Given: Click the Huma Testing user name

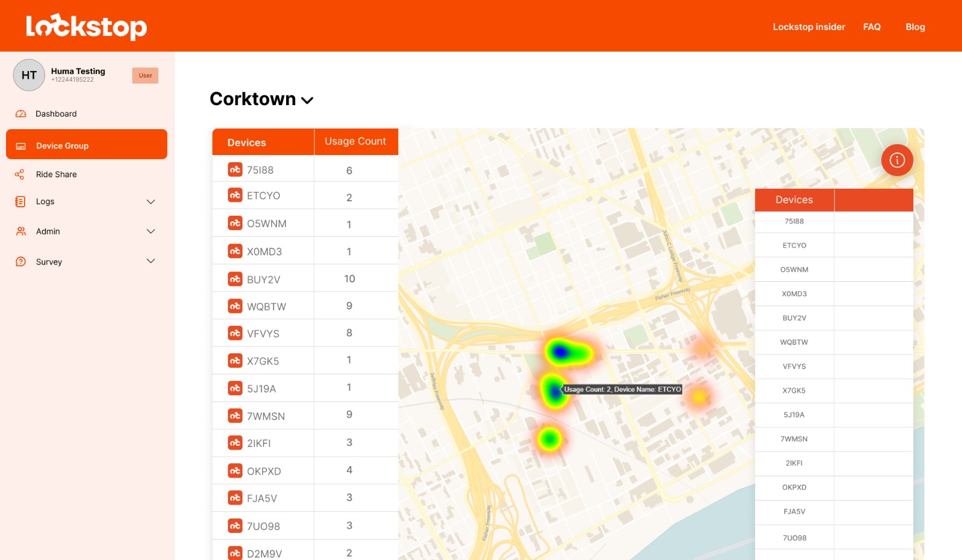Looking at the screenshot, I should coord(78,71).
